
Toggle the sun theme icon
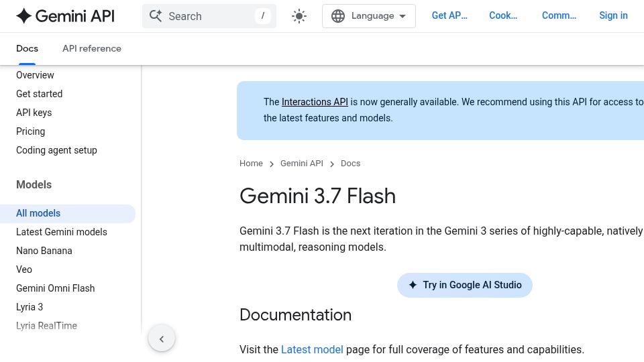299,16
